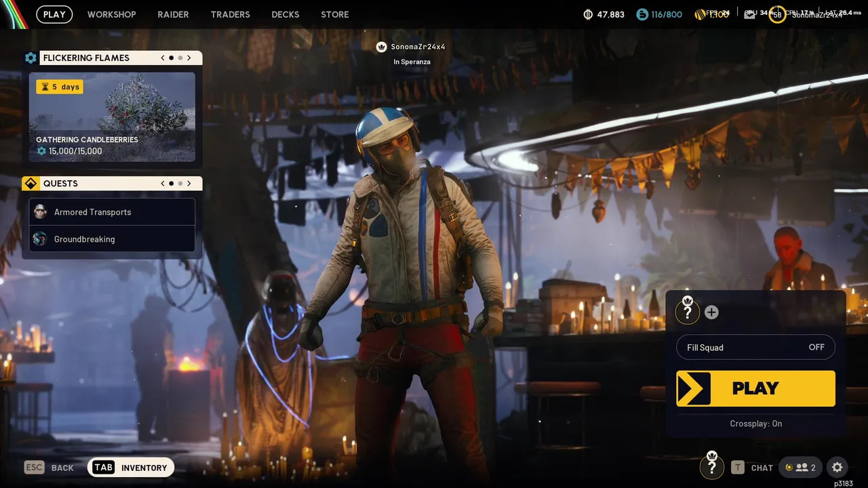Click the squad leader portrait in play panel
This screenshot has height=488, width=868.
pyautogui.click(x=688, y=312)
